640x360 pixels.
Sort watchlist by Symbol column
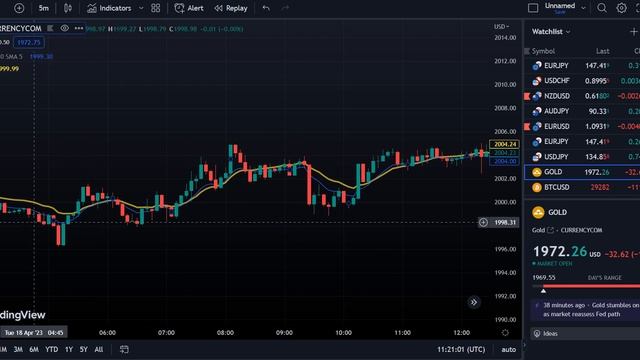coord(543,51)
